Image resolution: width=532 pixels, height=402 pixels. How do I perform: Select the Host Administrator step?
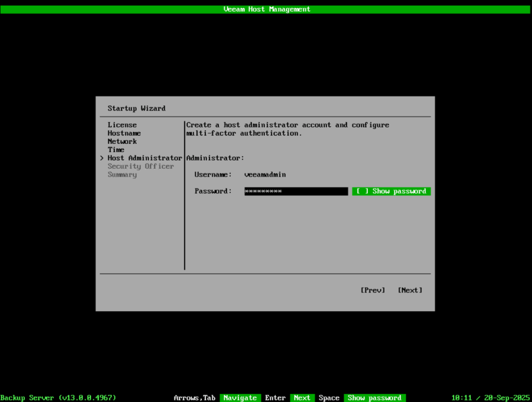pyautogui.click(x=144, y=158)
